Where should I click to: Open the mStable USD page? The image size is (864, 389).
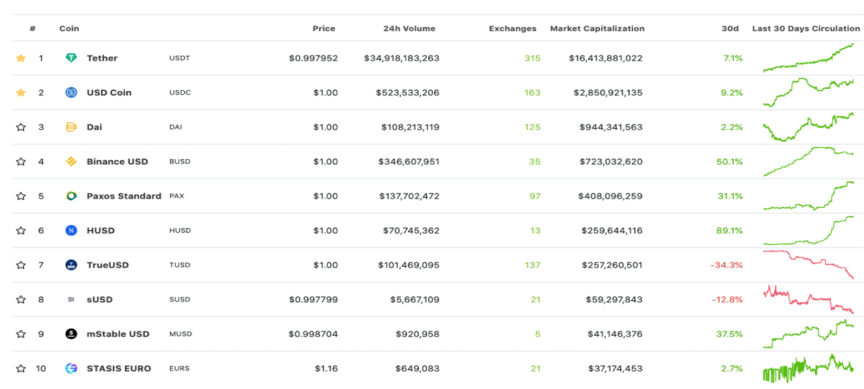(118, 334)
